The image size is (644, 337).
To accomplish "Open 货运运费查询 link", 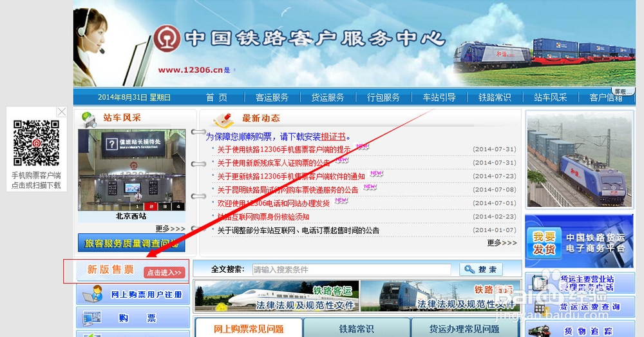I will tap(580, 307).
